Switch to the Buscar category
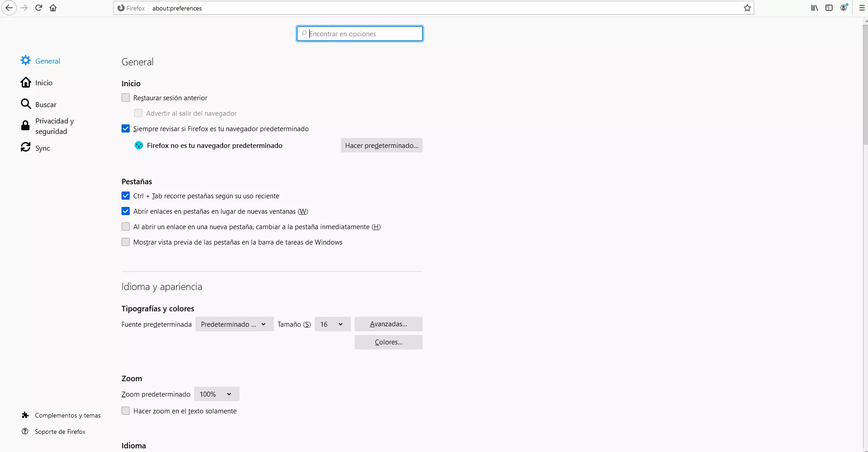 click(46, 104)
